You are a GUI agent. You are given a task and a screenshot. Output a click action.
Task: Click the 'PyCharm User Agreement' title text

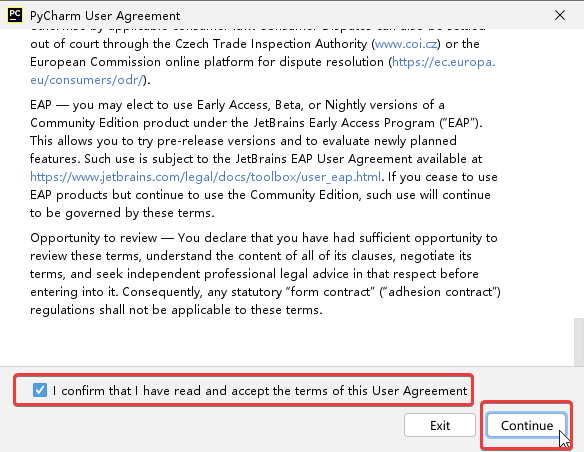click(105, 16)
